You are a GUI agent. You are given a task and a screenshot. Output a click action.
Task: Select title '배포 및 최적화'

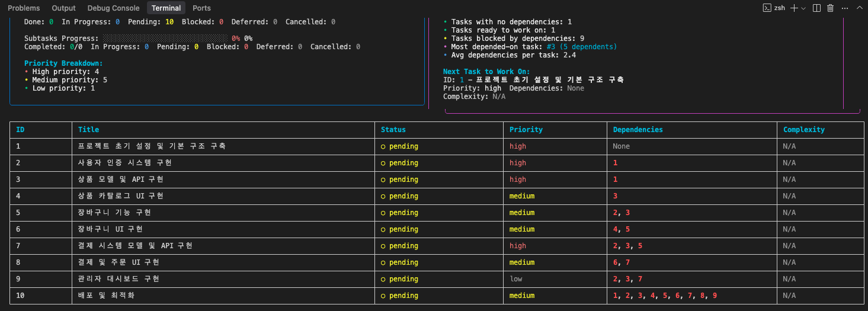click(x=106, y=295)
